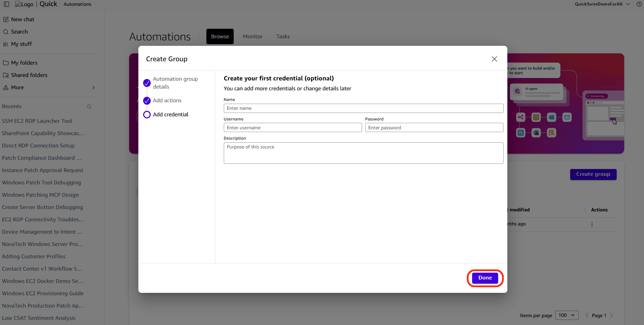
Task: Open the Automations breadcrumb in header
Action: (x=78, y=4)
